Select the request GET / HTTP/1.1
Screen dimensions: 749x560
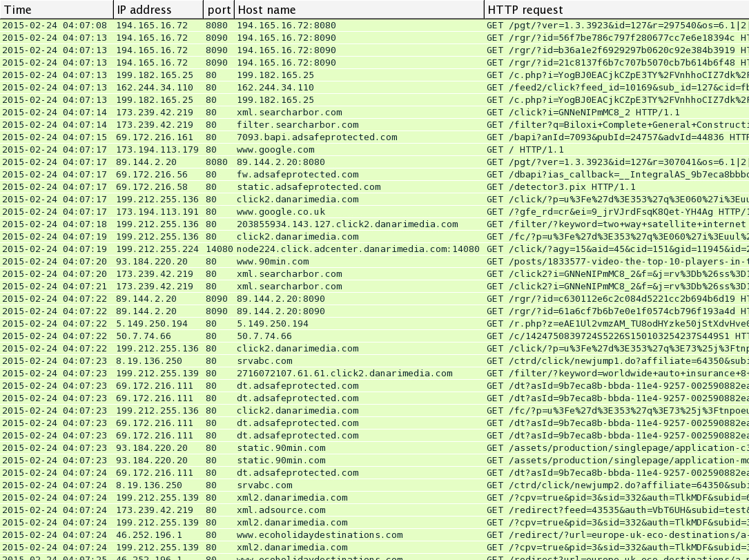525,150
